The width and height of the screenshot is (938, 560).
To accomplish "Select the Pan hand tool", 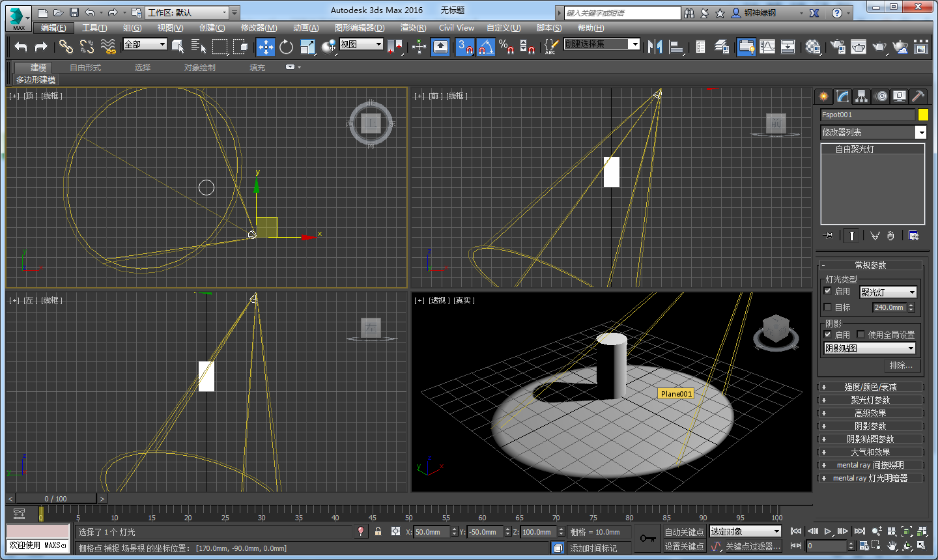I will pos(891,546).
